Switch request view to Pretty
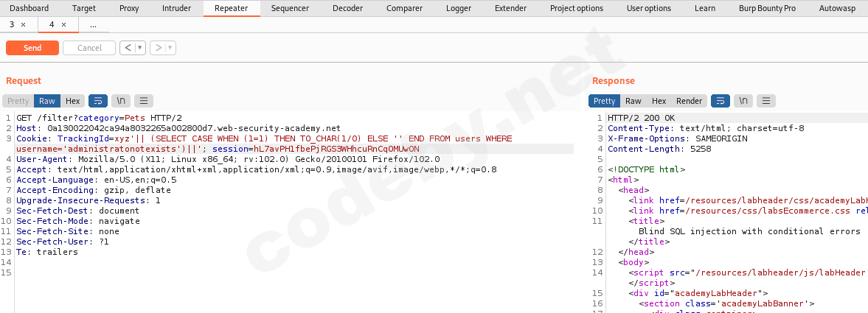The image size is (868, 313). click(x=18, y=101)
